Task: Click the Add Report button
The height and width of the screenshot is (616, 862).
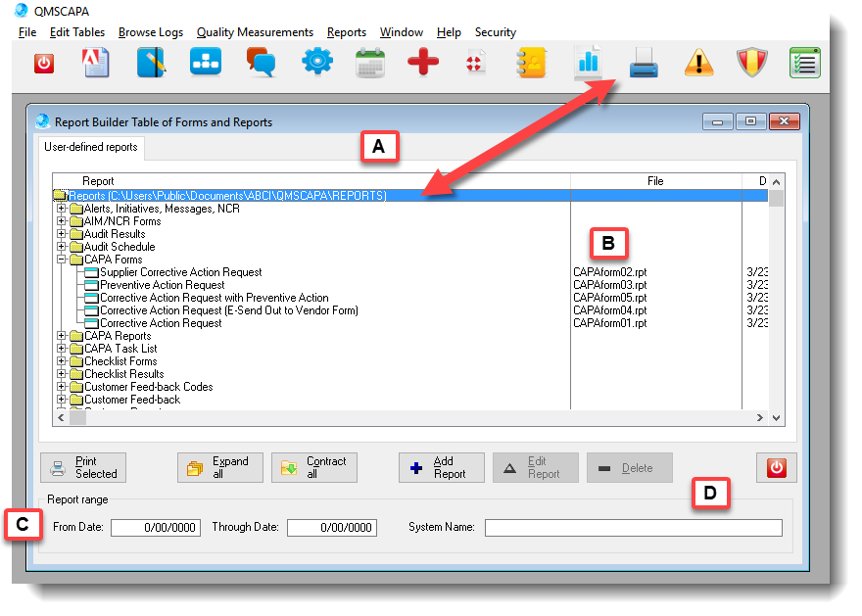Action: 441,467
